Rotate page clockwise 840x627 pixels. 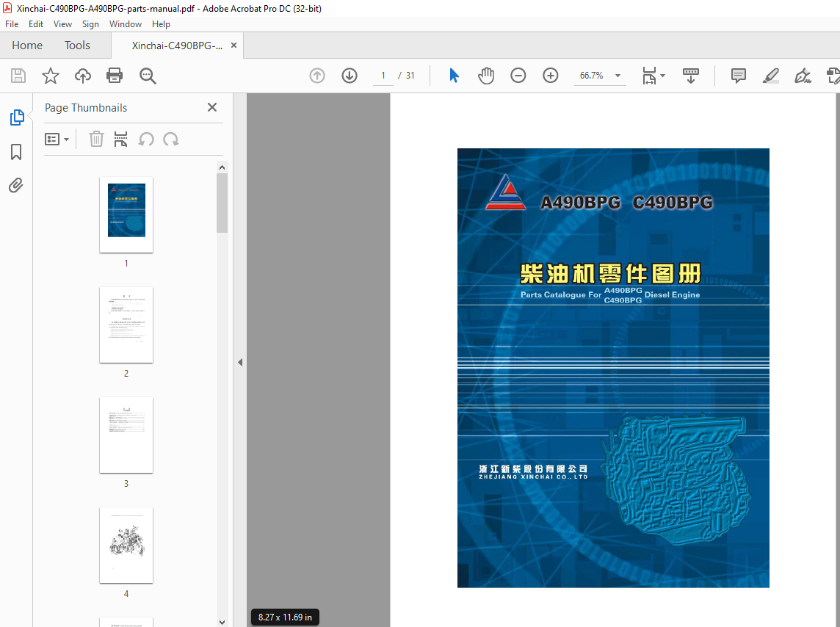(171, 139)
